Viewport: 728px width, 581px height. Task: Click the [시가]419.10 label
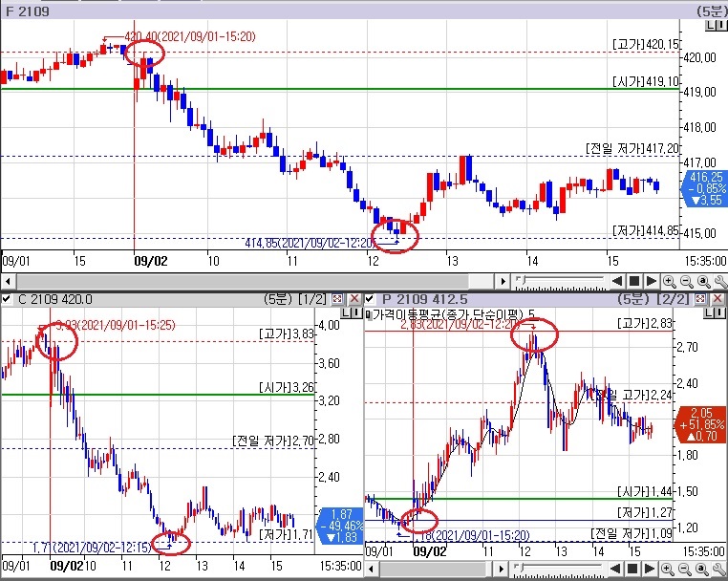click(x=645, y=82)
